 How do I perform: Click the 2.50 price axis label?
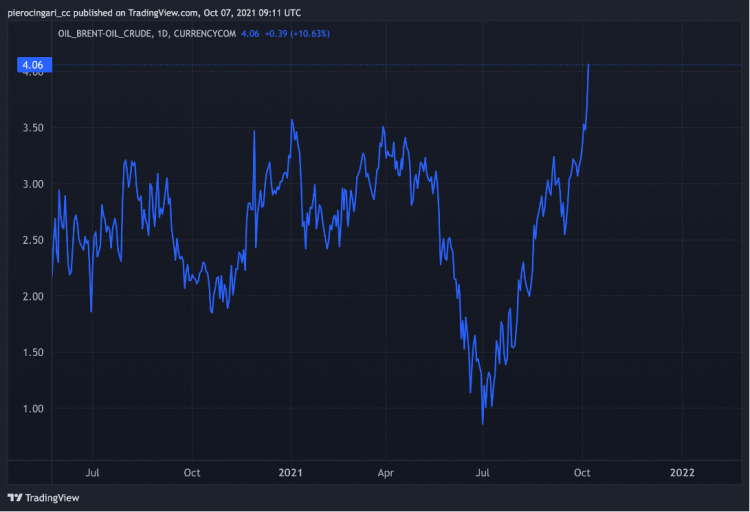click(x=33, y=240)
